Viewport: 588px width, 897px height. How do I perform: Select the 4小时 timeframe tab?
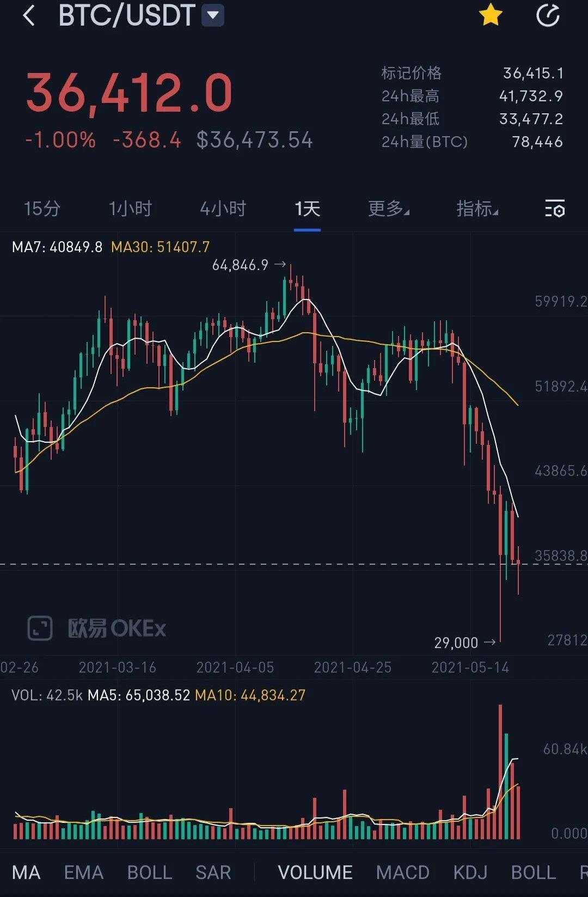tap(223, 209)
